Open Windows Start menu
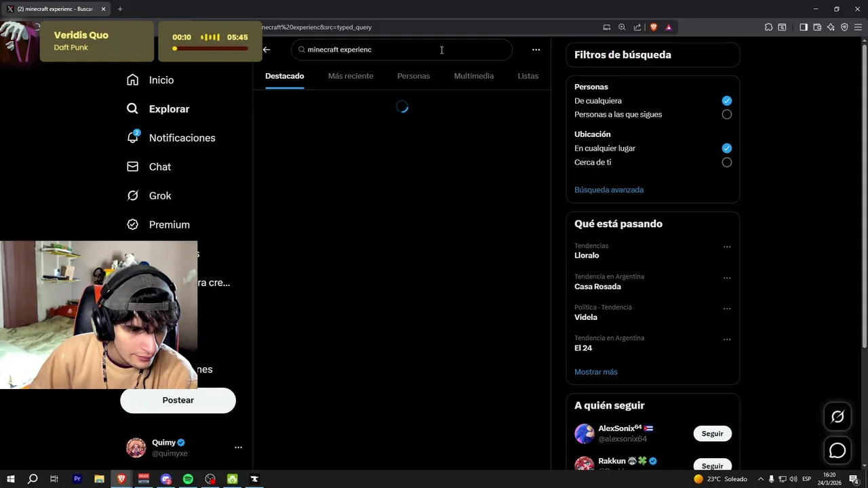The image size is (868, 488). pyautogui.click(x=11, y=479)
